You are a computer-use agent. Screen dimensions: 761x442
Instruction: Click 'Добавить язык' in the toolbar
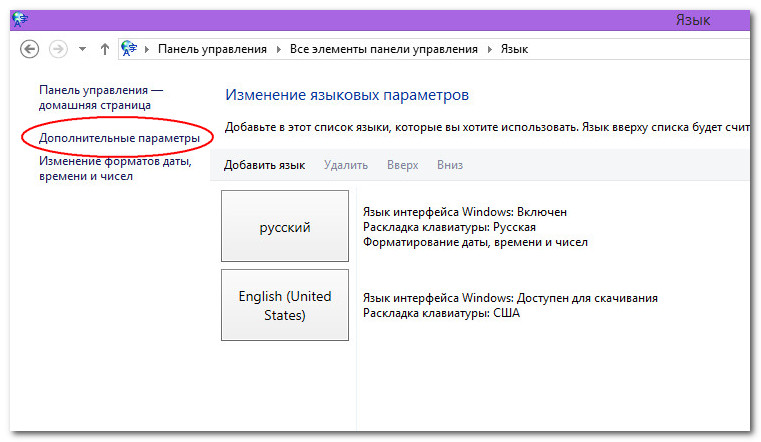264,165
